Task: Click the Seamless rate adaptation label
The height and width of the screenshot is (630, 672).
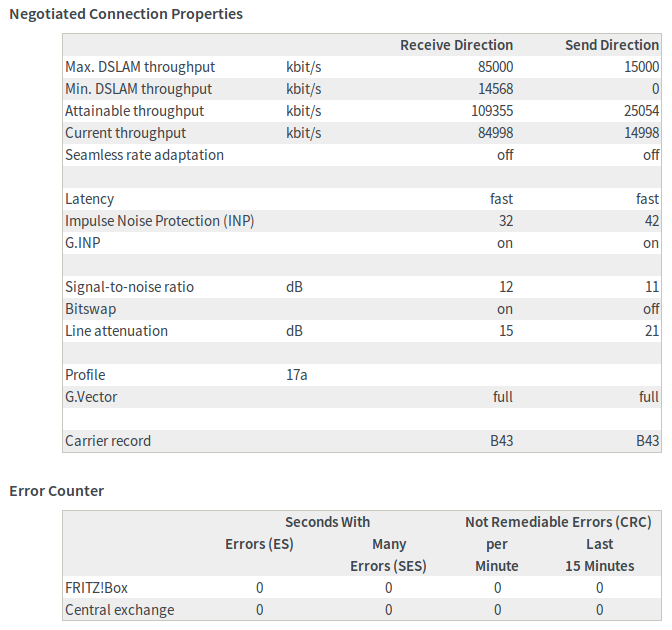Action: point(144,155)
